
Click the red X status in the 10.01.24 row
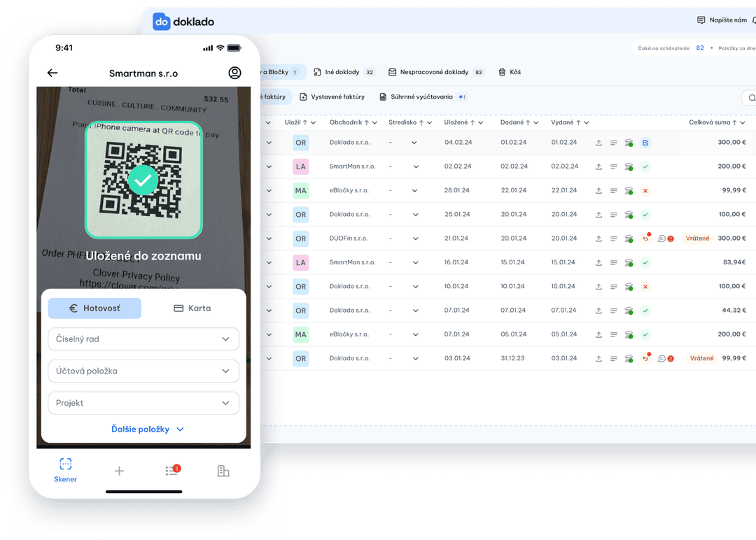645,287
